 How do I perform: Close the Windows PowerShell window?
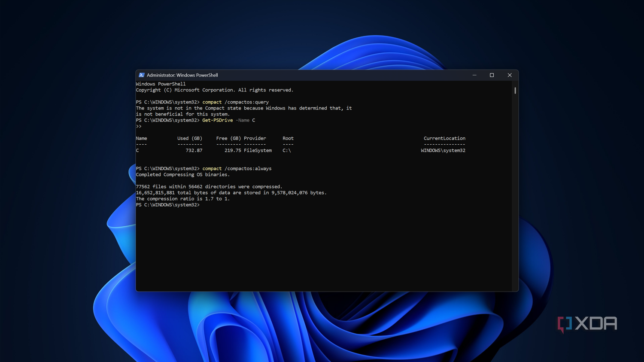[510, 75]
